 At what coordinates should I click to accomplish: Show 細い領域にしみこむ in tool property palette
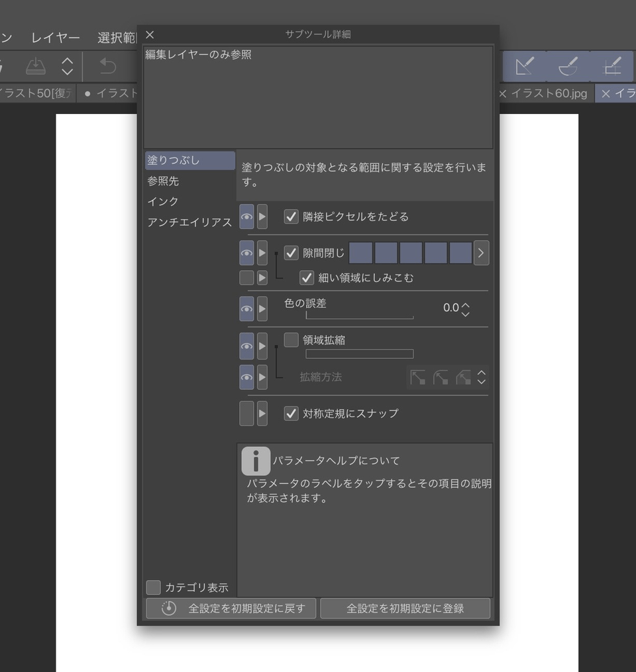click(x=246, y=277)
